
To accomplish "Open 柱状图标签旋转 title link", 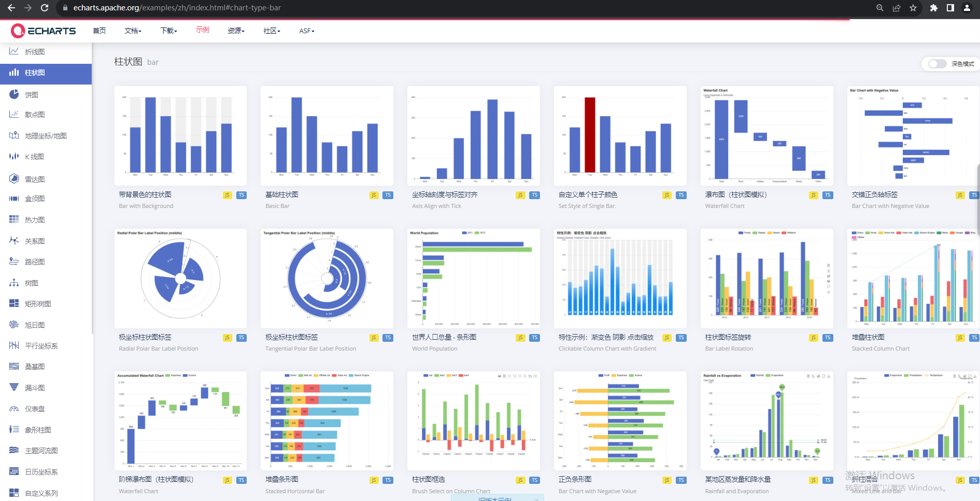I will tap(728, 337).
